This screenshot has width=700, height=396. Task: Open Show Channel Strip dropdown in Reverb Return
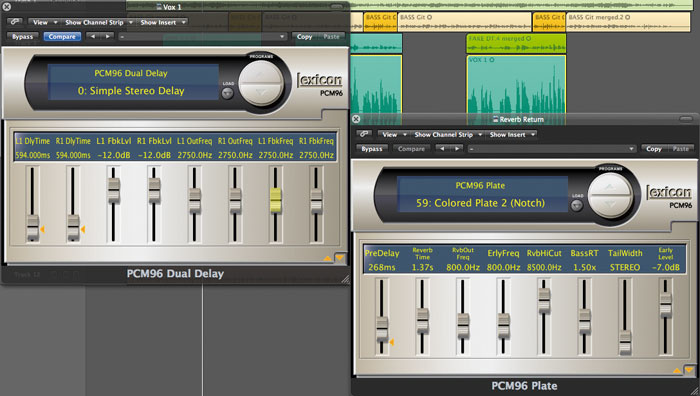447,134
